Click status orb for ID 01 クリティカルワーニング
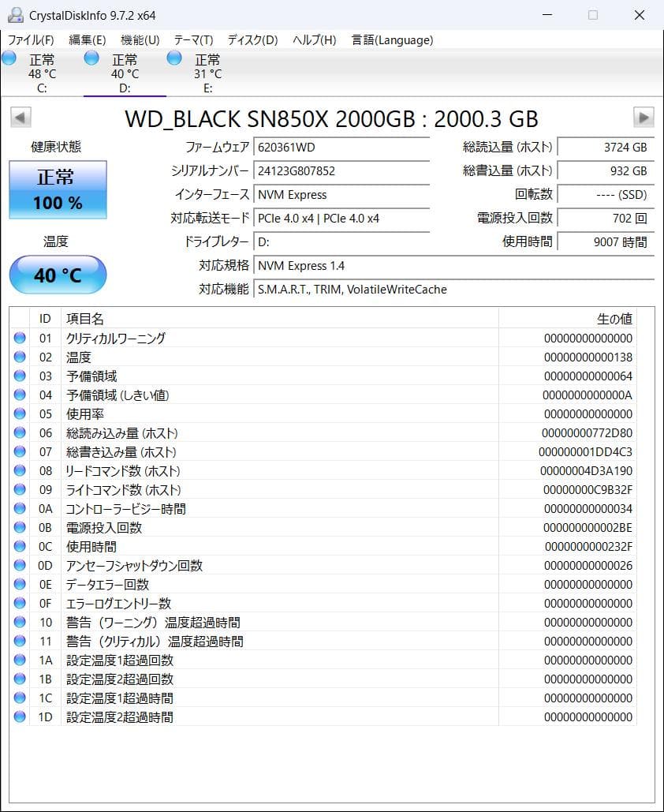The width and height of the screenshot is (664, 812). point(20,338)
